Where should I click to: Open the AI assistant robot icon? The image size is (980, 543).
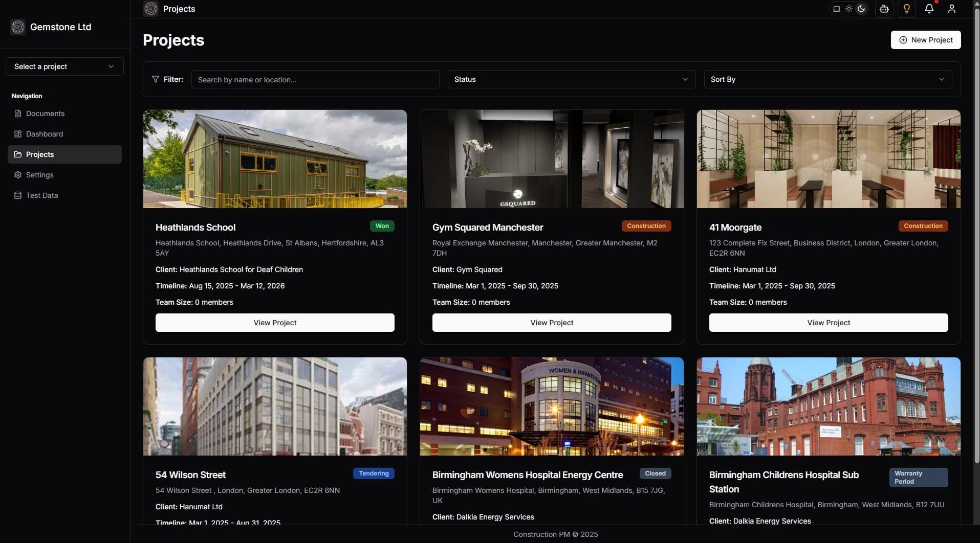pos(884,9)
